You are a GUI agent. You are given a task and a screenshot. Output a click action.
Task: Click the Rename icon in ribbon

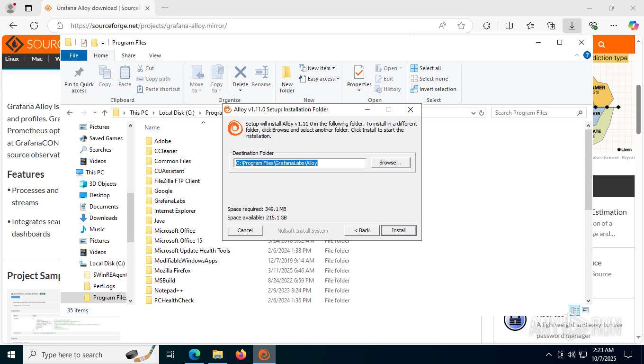pyautogui.click(x=261, y=77)
